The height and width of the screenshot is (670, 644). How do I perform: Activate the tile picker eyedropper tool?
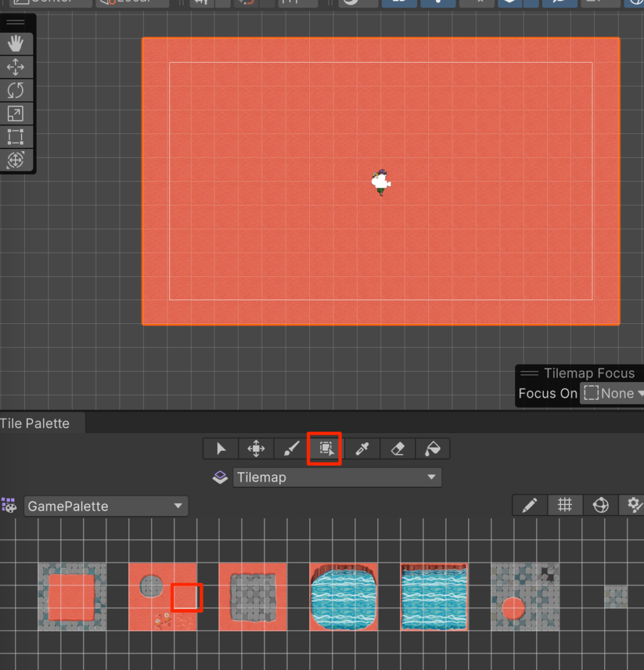(x=362, y=449)
